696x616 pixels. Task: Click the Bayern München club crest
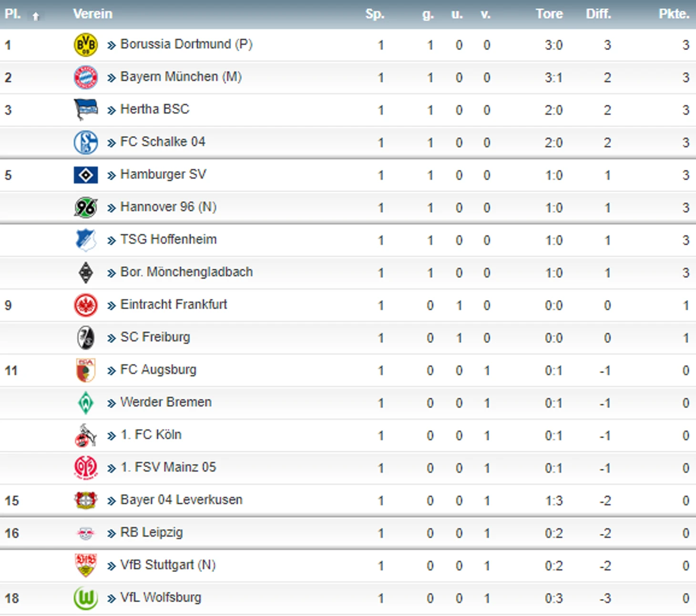(x=86, y=78)
